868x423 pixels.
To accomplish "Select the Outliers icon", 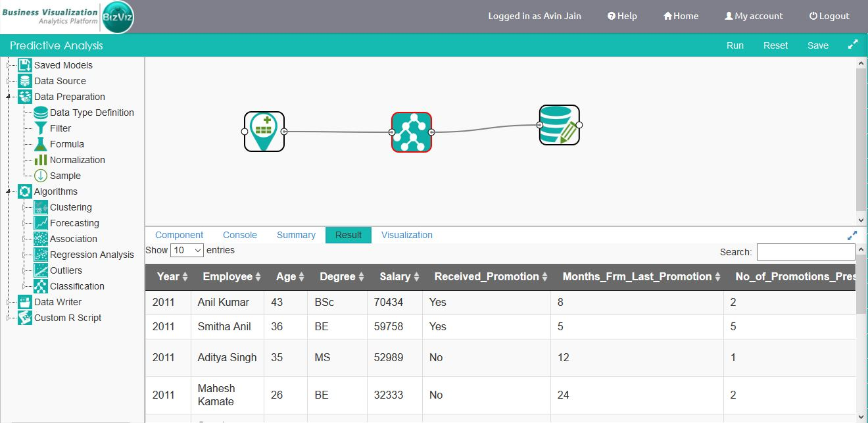I will 41,270.
